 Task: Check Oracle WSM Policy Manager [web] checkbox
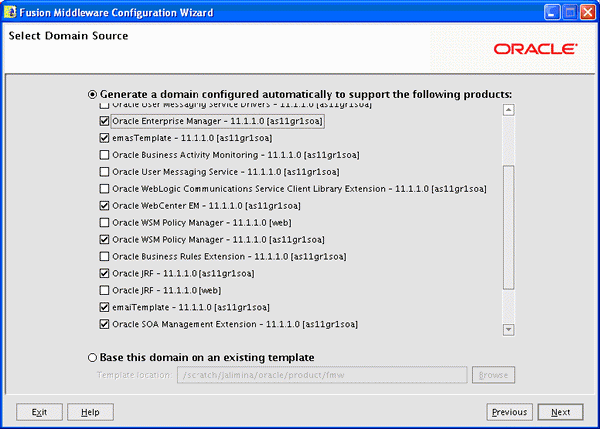click(104, 222)
